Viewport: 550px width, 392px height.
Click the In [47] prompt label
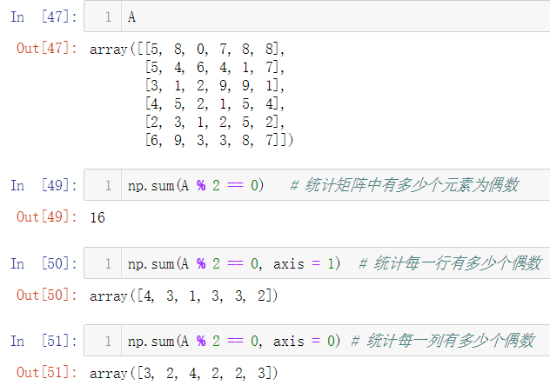[44, 17]
